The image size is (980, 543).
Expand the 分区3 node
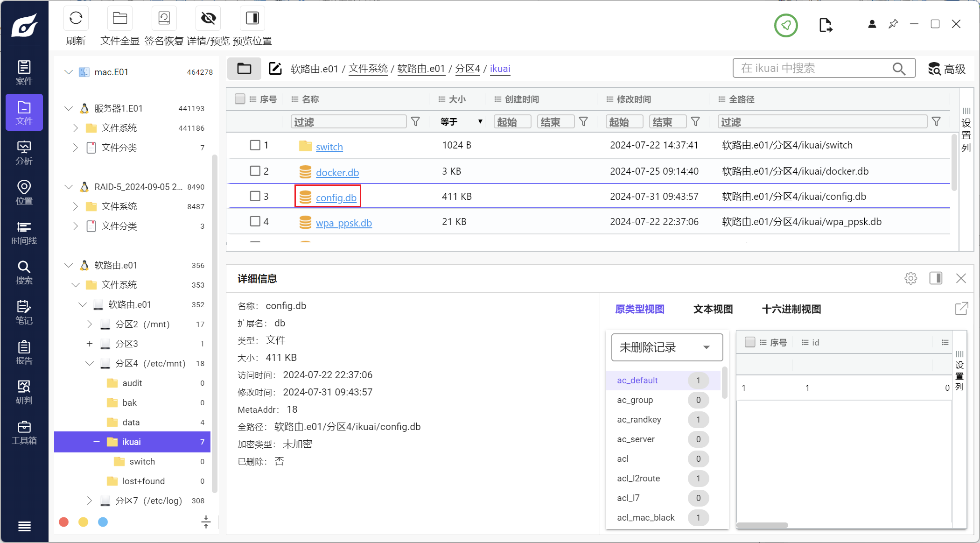point(90,344)
